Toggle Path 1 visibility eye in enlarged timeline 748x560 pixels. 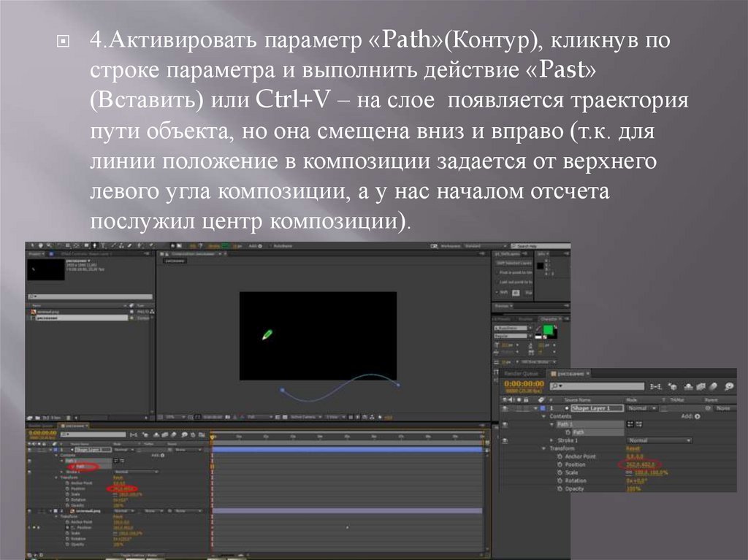click(505, 424)
